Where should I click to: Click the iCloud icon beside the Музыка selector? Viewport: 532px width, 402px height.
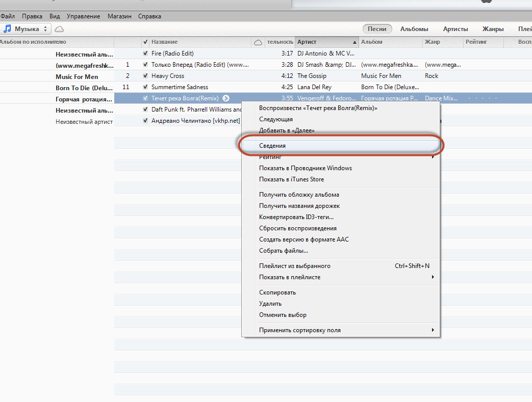59,29
